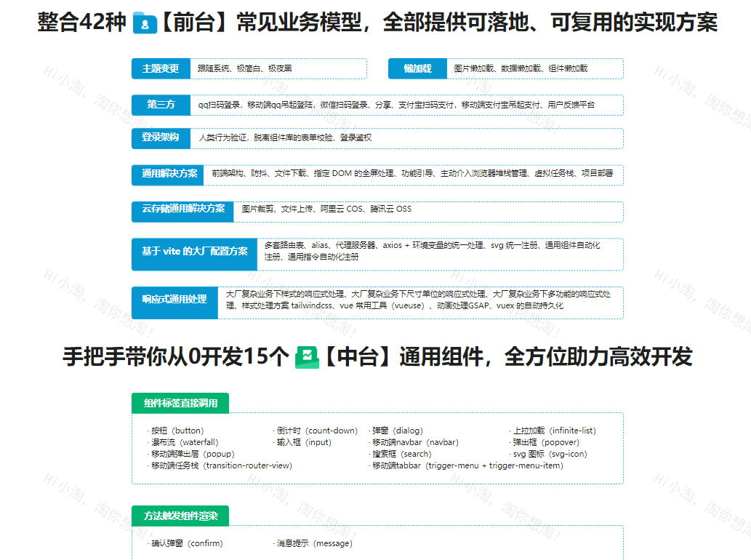Click the blue folder icon in the top heading
Viewport: 751px width, 560px height.
[145, 24]
